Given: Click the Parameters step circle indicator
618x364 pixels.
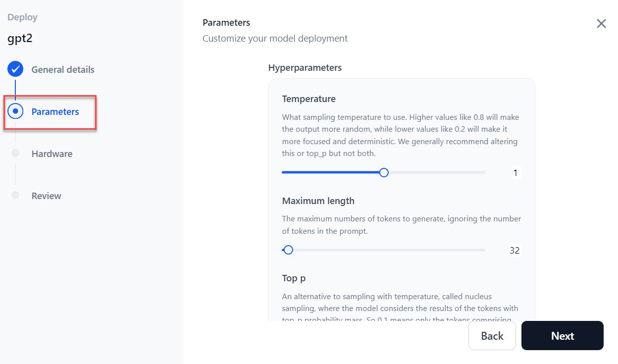Looking at the screenshot, I should (x=15, y=111).
